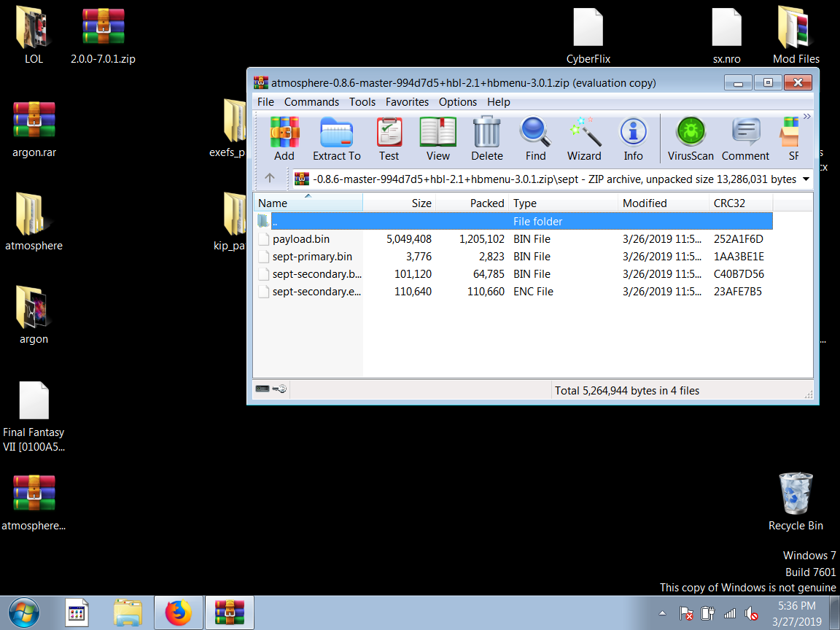Open the Favorites menu

coord(407,102)
